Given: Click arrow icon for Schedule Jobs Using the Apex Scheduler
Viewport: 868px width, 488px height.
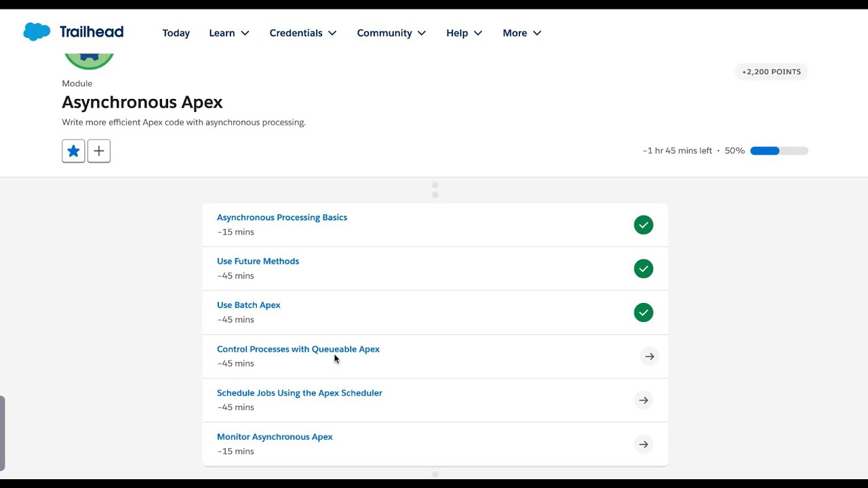Looking at the screenshot, I should (x=644, y=401).
